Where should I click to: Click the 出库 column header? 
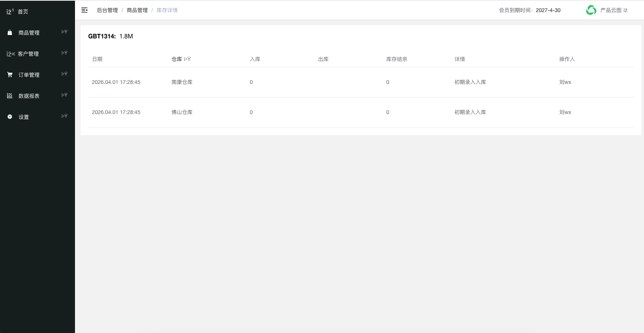coord(323,59)
